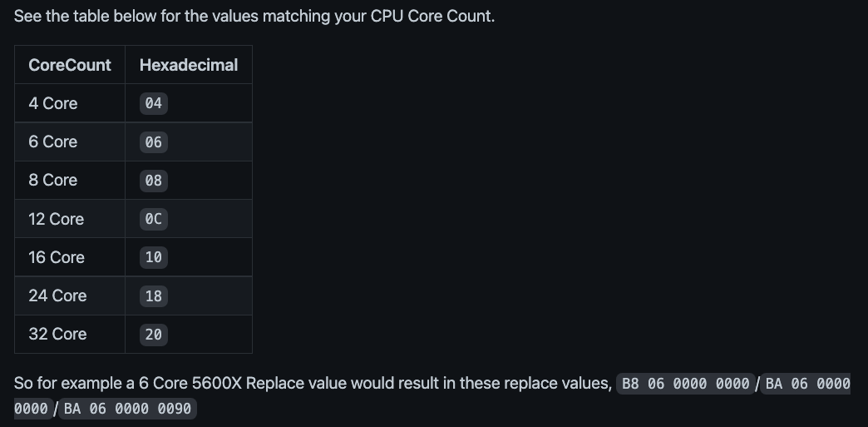Select the 4 Core row label
Viewport: 868px width, 427px height.
(x=53, y=103)
